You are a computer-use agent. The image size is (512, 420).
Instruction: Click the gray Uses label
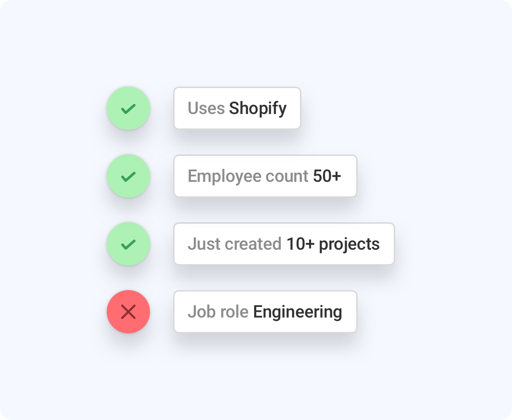pos(206,108)
